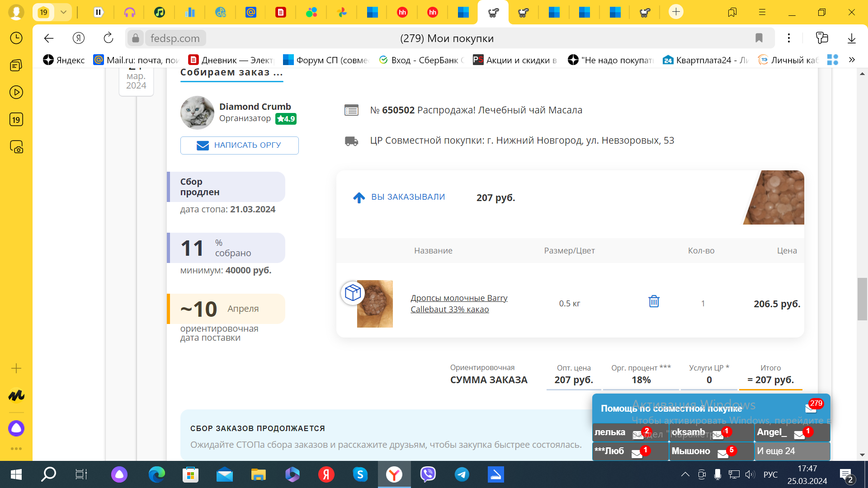The height and width of the screenshot is (488, 868).
Task: Open the history clock icon in sidebar
Action: pos(16,38)
